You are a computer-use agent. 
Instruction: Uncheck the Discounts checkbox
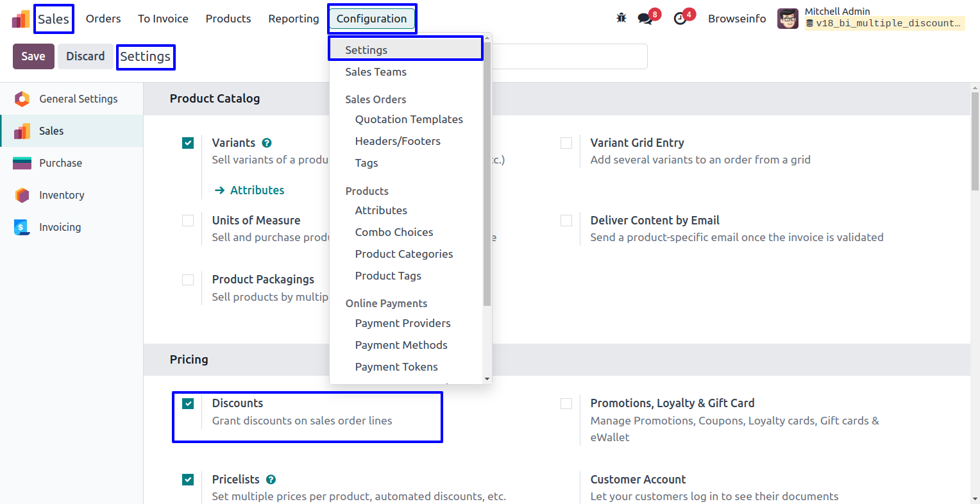click(188, 403)
